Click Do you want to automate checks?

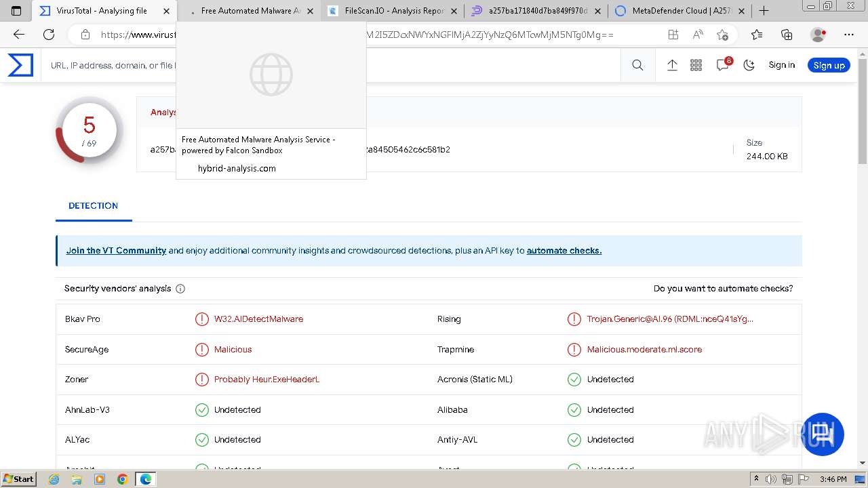pos(723,288)
